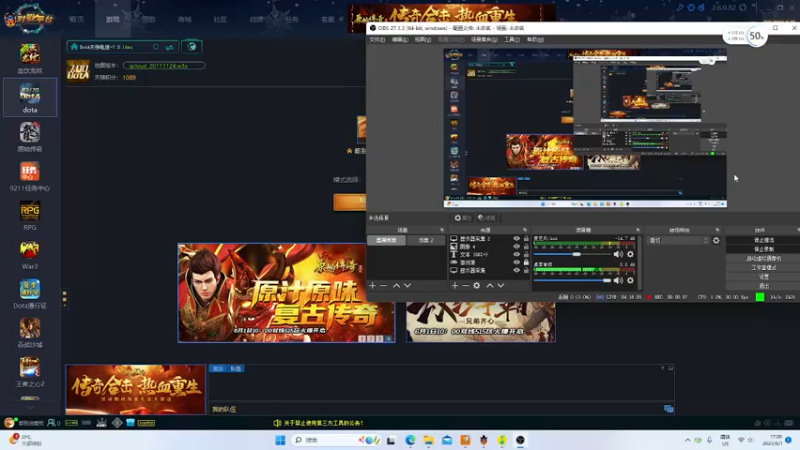Screen dimensions: 800x450
Task: Expand the sidebar list with the bottom chevron
Action: coord(30,407)
